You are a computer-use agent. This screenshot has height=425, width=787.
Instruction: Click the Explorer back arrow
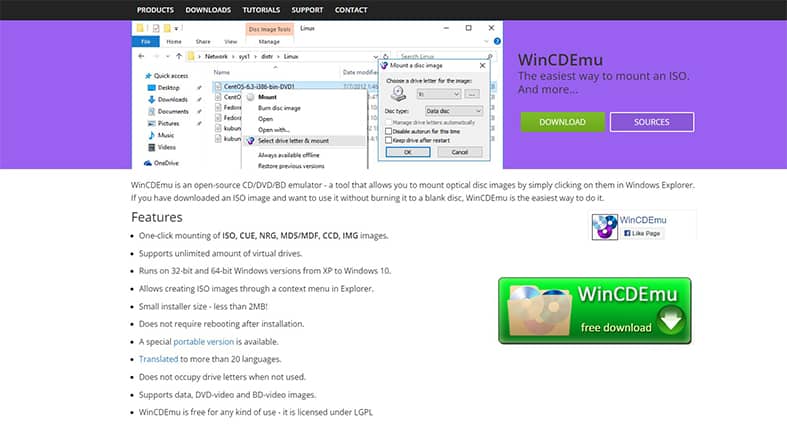[142, 56]
